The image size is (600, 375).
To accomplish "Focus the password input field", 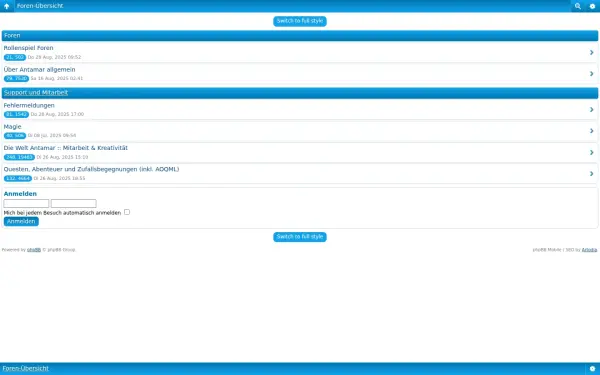I will (73, 203).
